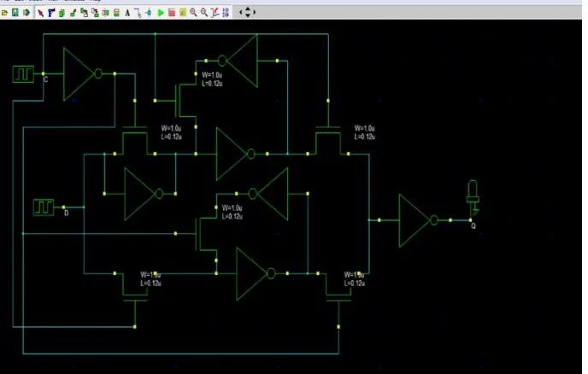Image resolution: width=588 pixels, height=374 pixels.
Task: Click the C clock label text
Action: (x=46, y=79)
